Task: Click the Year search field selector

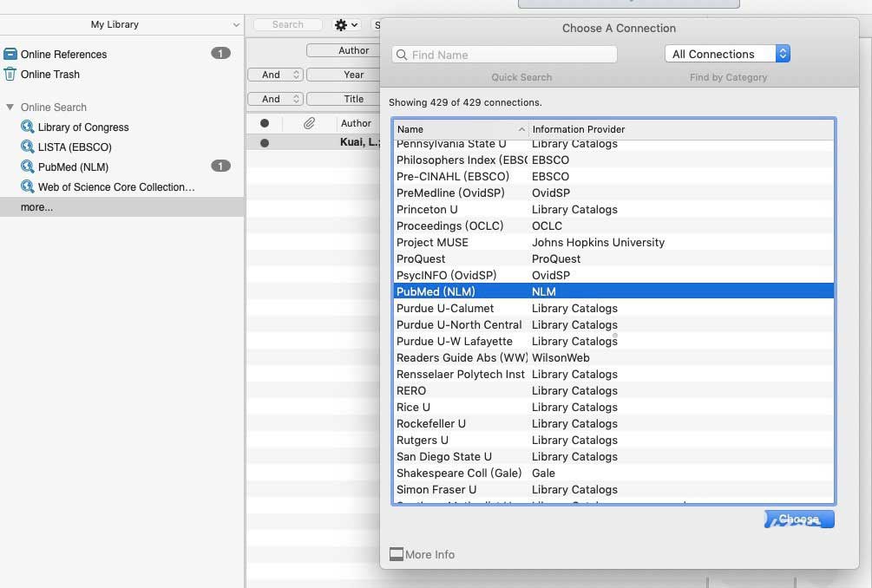Action: pyautogui.click(x=353, y=75)
